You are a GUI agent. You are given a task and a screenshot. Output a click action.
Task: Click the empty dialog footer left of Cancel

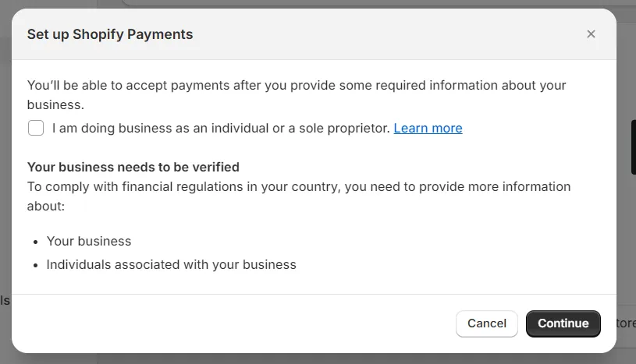coord(234,323)
